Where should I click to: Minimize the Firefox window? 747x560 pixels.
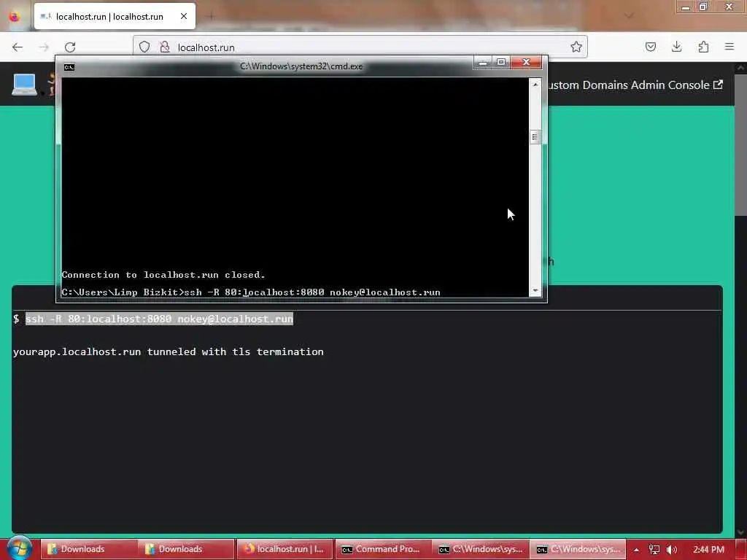point(686,7)
